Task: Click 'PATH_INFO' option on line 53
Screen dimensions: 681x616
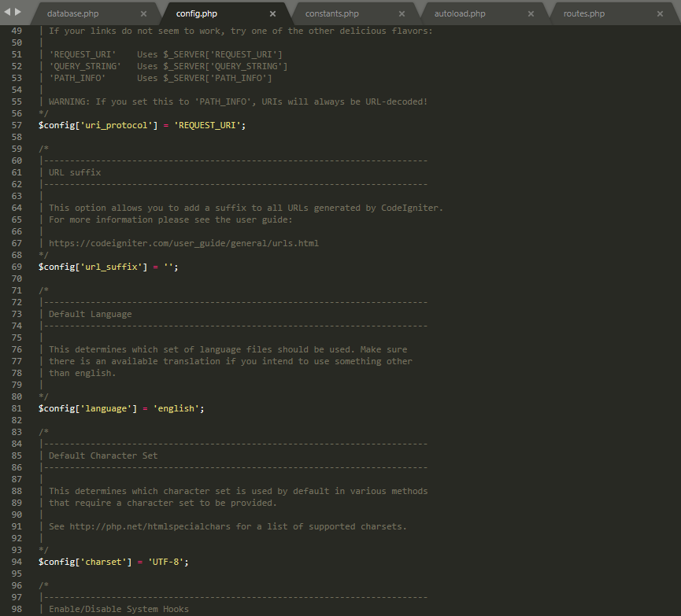Action: pyautogui.click(x=77, y=78)
